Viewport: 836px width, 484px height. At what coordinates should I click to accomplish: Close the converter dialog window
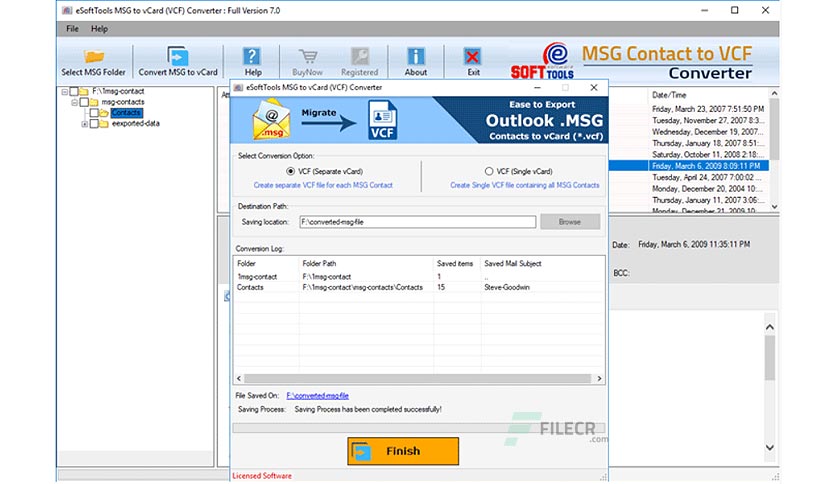(594, 87)
